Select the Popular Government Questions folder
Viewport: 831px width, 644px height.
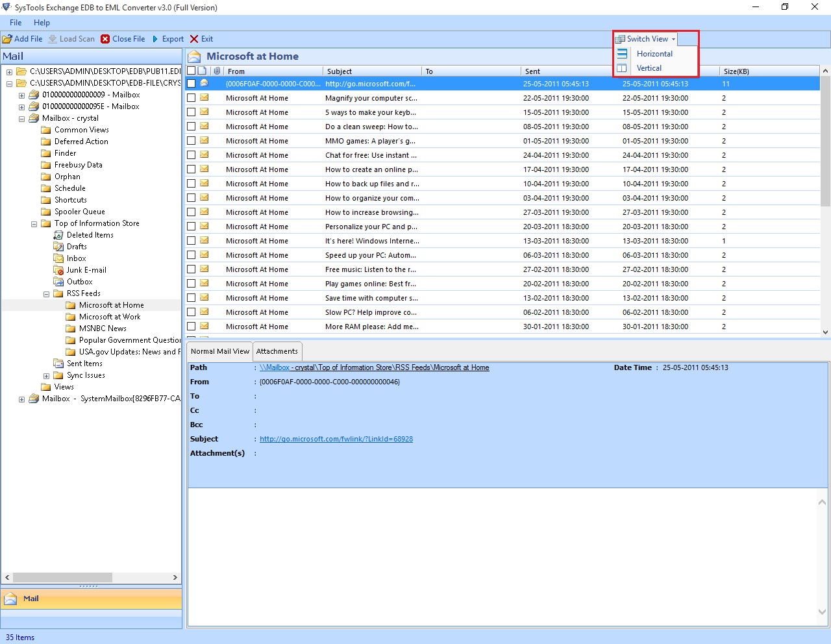pos(129,340)
